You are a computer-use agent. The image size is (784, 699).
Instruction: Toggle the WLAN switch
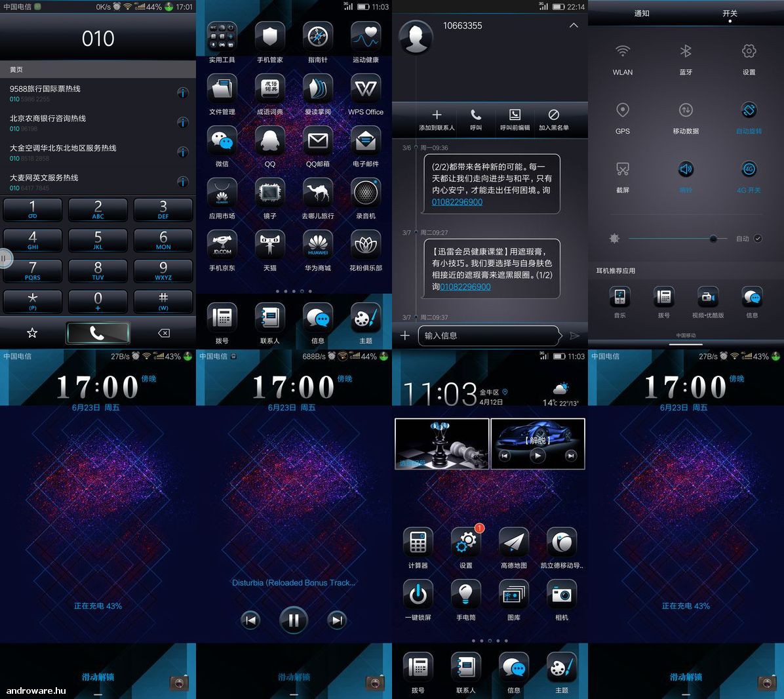[623, 51]
